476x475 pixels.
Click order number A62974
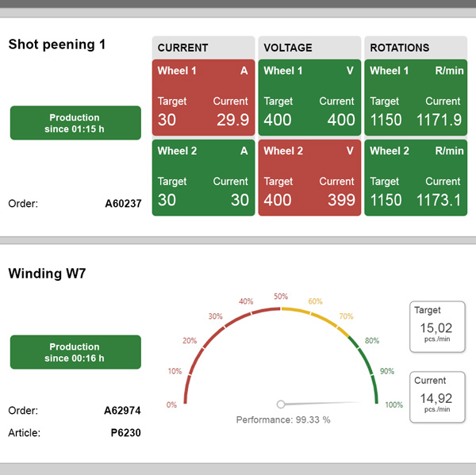tap(122, 410)
